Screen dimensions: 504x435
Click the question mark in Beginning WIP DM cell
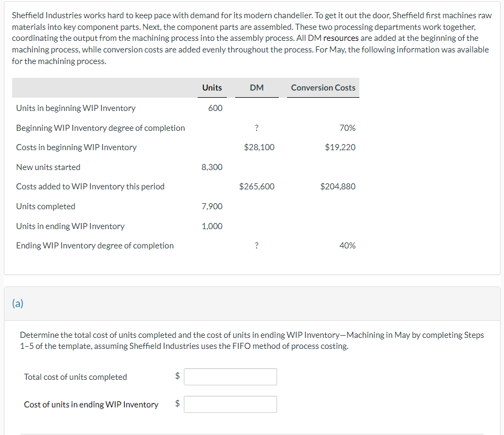point(257,128)
